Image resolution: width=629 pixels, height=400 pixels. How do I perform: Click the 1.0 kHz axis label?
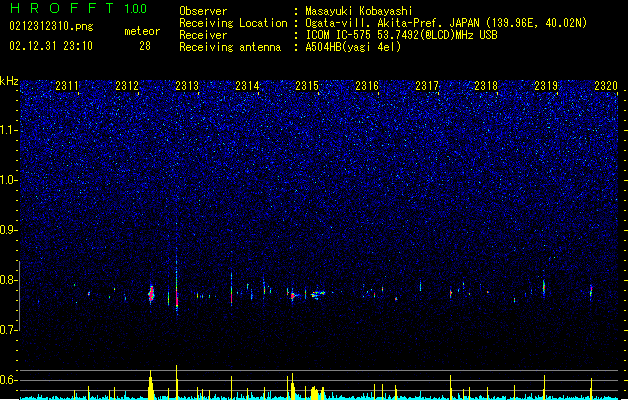click(x=8, y=180)
